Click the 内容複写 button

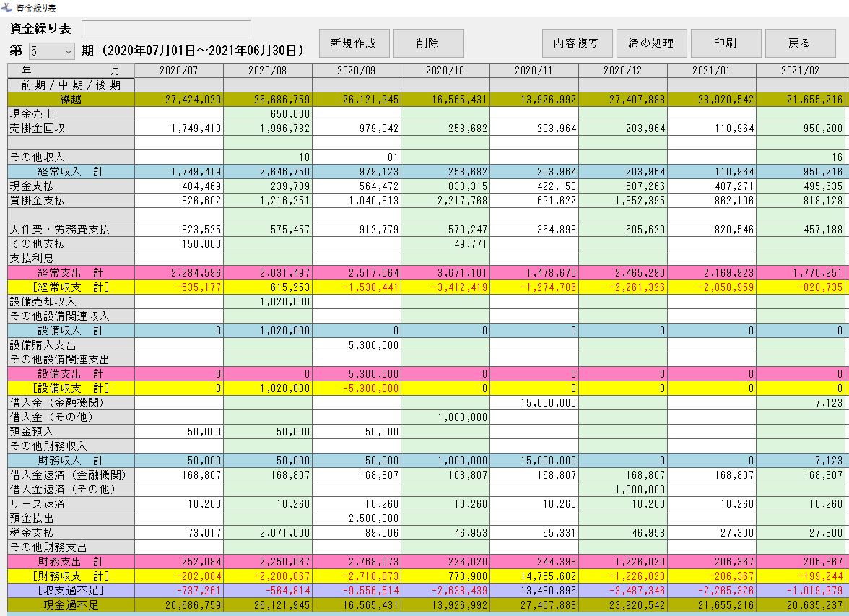(x=578, y=43)
